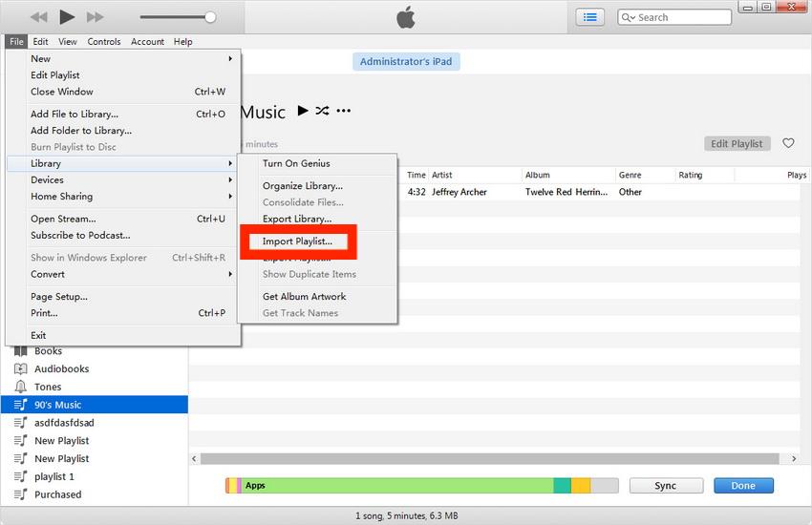Viewport: 812px width, 525px height.
Task: Choose Edit Playlist in File menu
Action: [123, 75]
